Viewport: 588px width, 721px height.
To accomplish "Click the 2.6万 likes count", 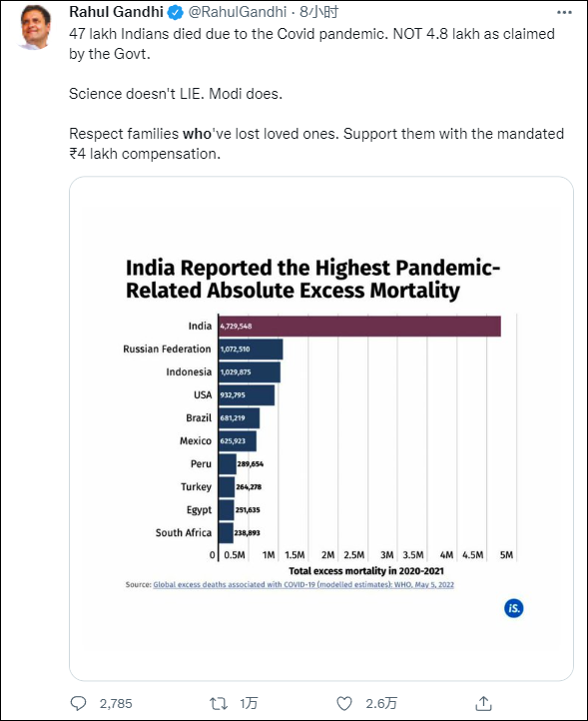I will pyautogui.click(x=381, y=704).
